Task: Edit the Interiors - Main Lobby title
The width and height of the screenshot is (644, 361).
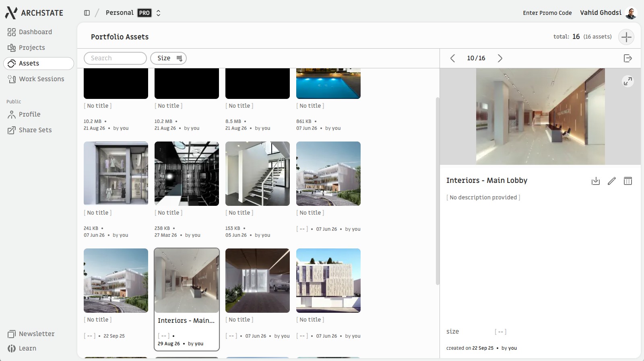Action: pyautogui.click(x=612, y=181)
